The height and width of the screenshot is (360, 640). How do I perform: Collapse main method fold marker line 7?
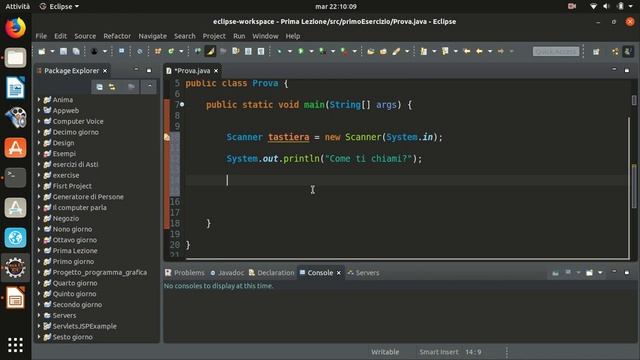coord(182,104)
